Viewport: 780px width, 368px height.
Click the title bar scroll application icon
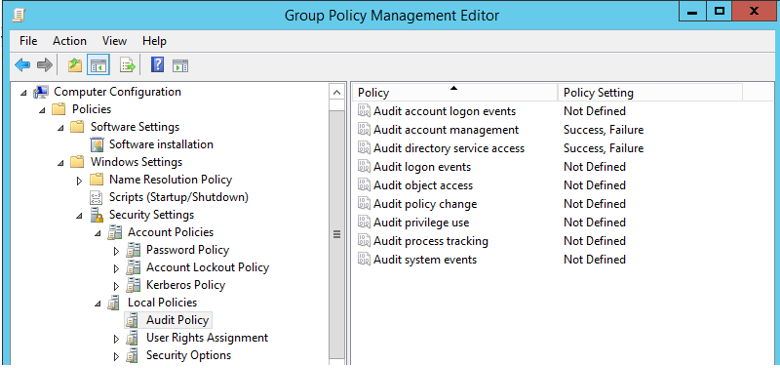18,15
